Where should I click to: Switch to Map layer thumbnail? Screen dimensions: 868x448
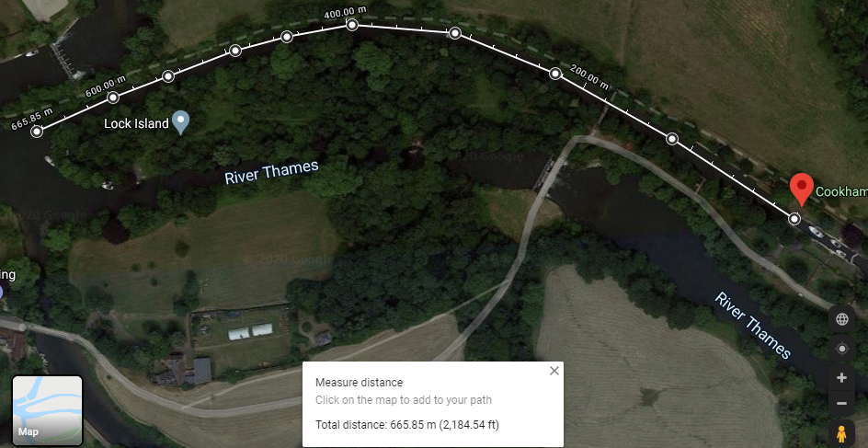click(48, 408)
